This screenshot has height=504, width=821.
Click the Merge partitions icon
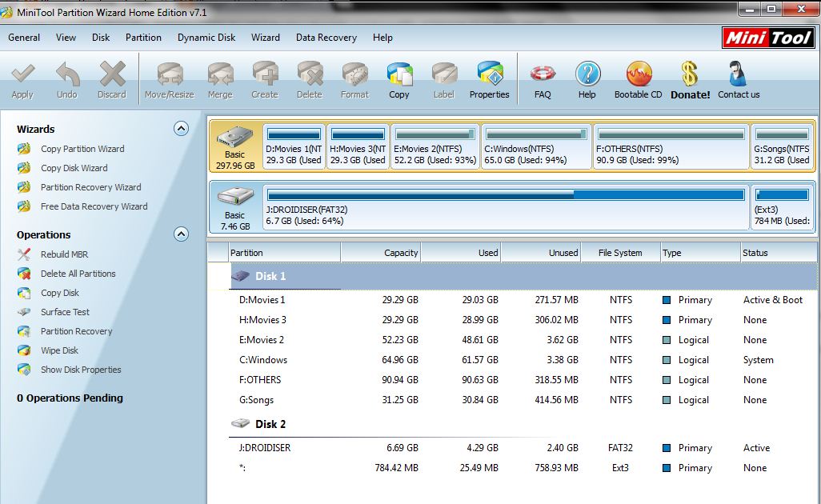coord(219,78)
